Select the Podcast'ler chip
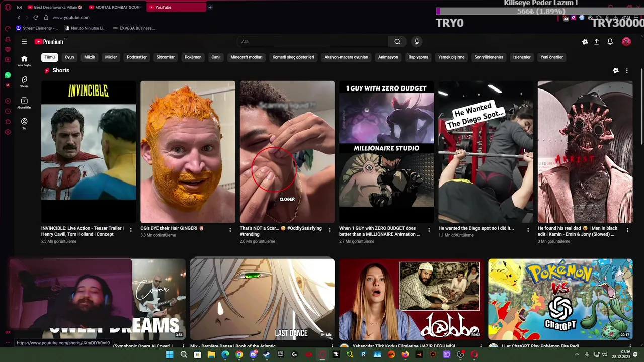Image resolution: width=644 pixels, height=362 pixels. coord(137,57)
